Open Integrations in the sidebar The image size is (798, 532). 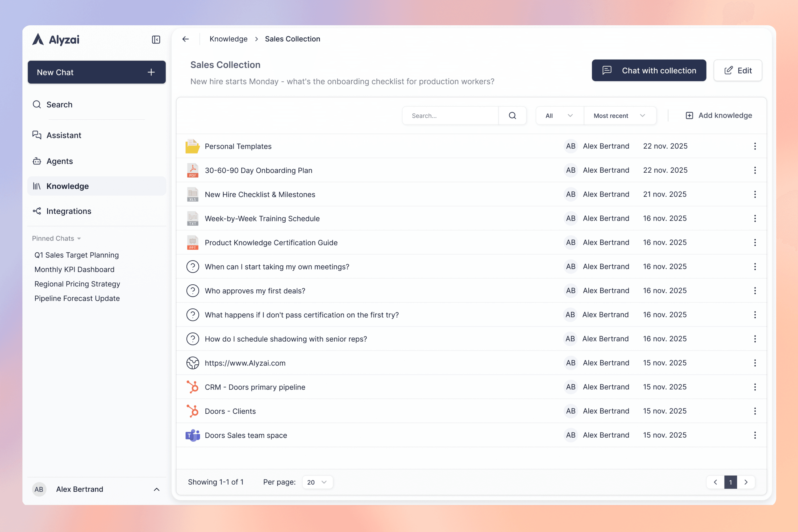(x=69, y=211)
